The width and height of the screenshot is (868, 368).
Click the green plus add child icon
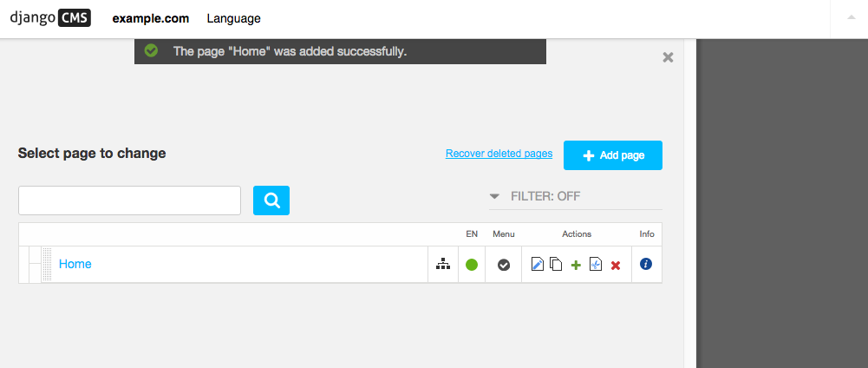click(x=576, y=265)
